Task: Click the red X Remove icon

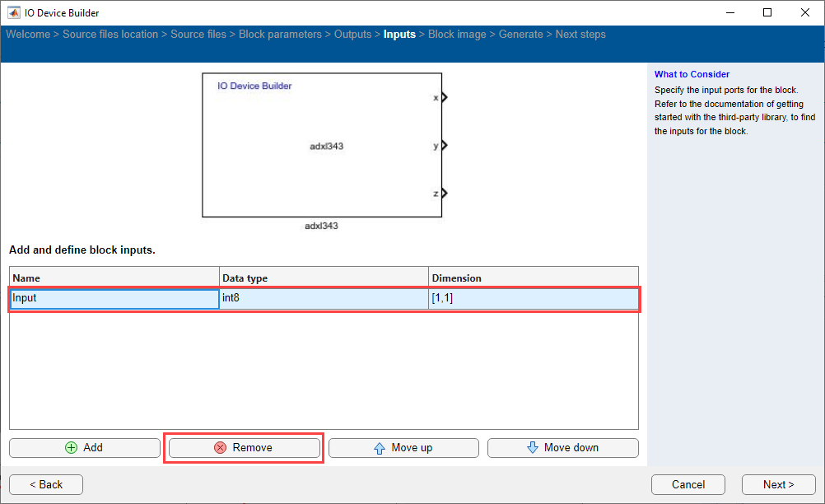Action: point(220,448)
